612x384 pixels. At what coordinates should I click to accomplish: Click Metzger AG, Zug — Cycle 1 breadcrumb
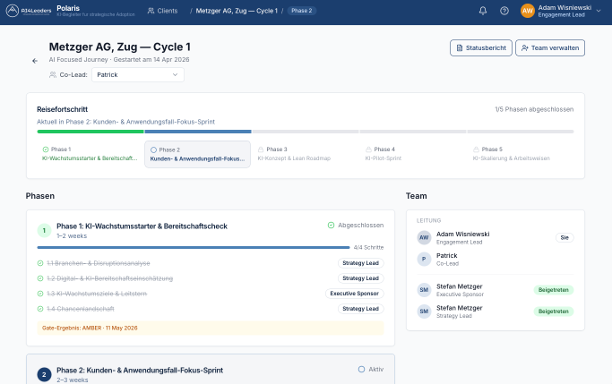[x=237, y=11]
